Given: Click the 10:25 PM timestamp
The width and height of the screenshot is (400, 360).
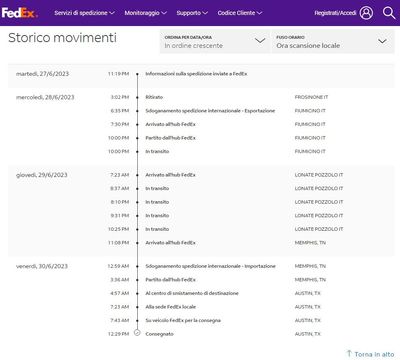Looking at the screenshot, I should 118,229.
